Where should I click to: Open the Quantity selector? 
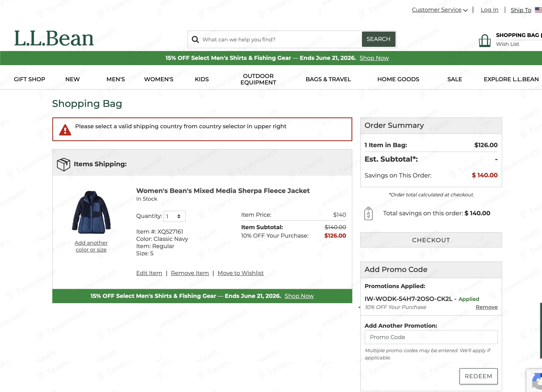(174, 216)
